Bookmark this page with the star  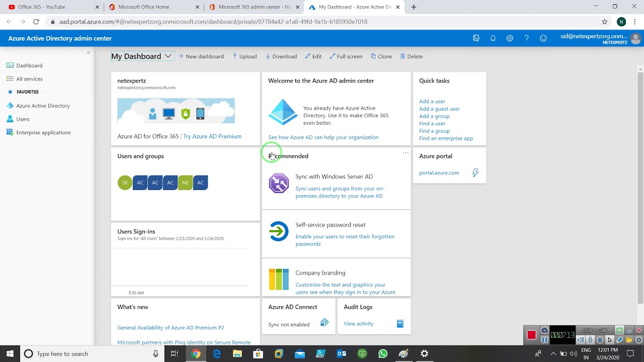(x=605, y=22)
